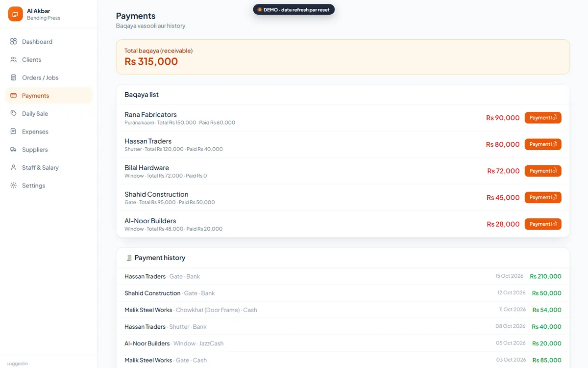
Task: Click the Rs 90,000 outstanding amount
Action: click(503, 118)
